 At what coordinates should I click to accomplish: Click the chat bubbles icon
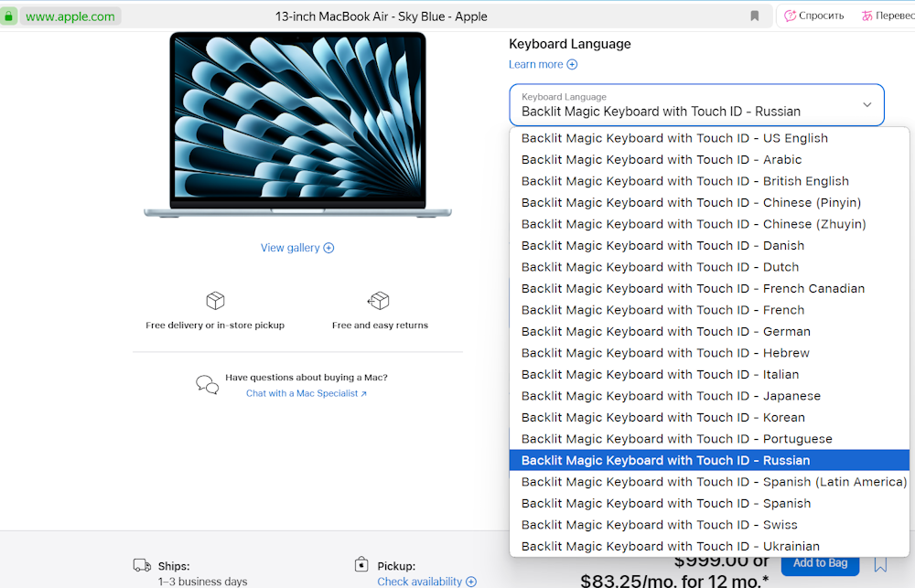[x=207, y=384]
